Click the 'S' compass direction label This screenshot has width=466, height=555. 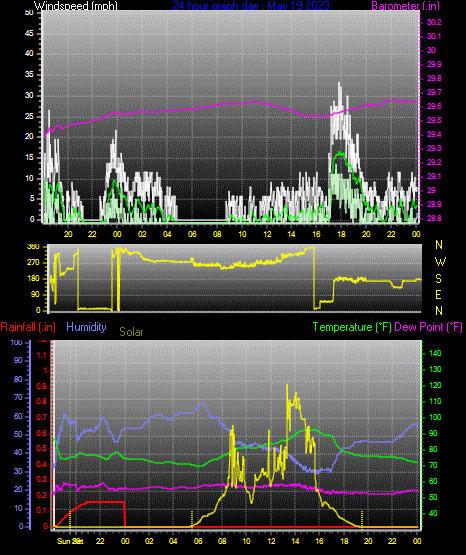coord(438,279)
